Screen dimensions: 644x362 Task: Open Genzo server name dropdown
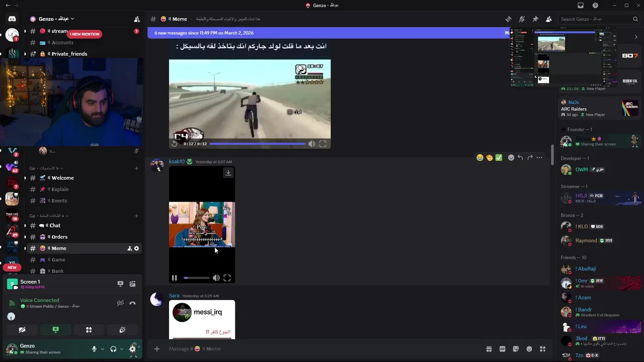point(57,19)
